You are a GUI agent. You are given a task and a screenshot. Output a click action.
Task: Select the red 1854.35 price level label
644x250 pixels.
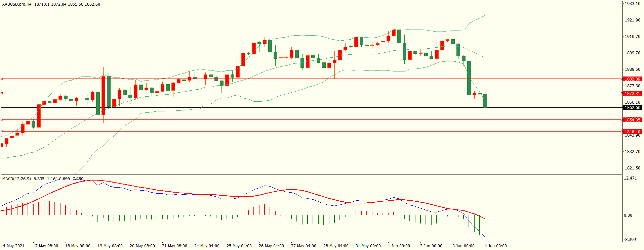click(x=632, y=120)
